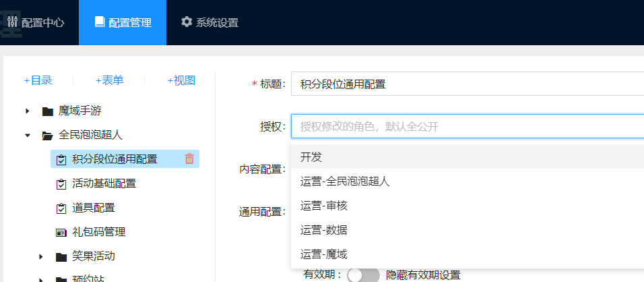Viewport: 644px width, 282px height.
Task: Click the clipboard icon of 活动基础配置
Action: pyautogui.click(x=61, y=184)
